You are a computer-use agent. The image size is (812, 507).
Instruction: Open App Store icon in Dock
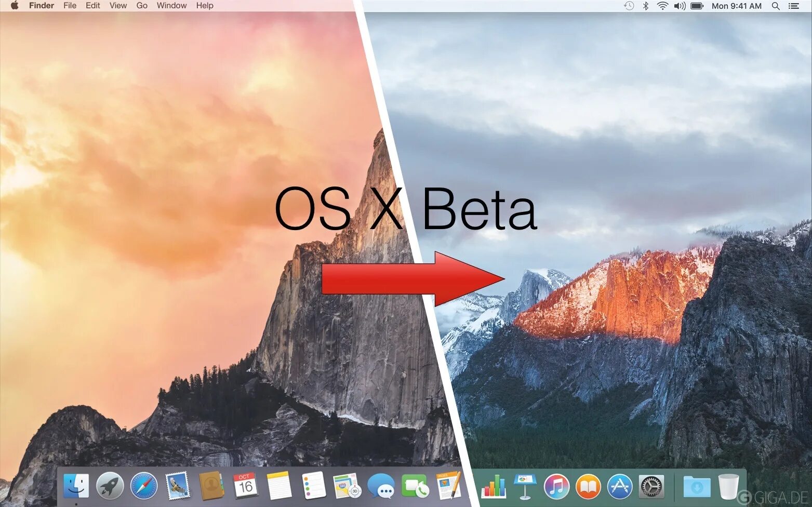[x=620, y=487]
